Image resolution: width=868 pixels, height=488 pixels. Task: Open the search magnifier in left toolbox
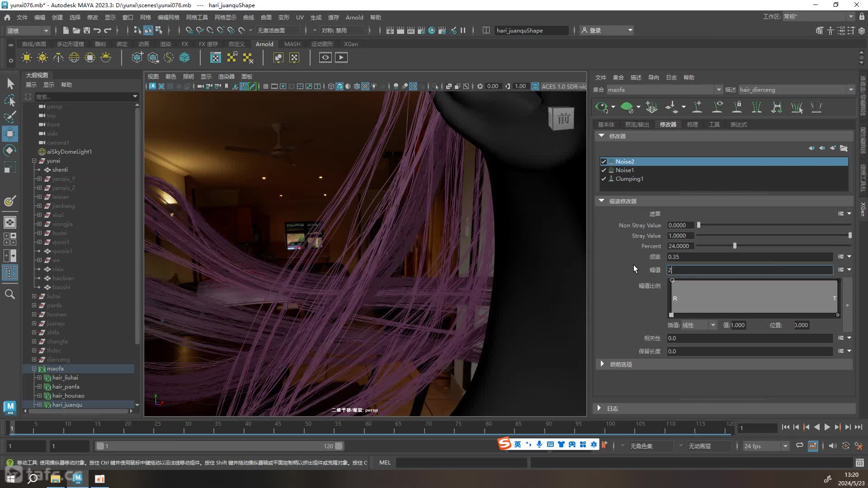point(10,294)
